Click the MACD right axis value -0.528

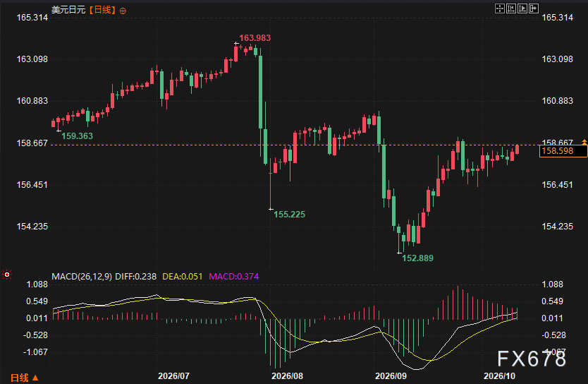tap(554, 335)
